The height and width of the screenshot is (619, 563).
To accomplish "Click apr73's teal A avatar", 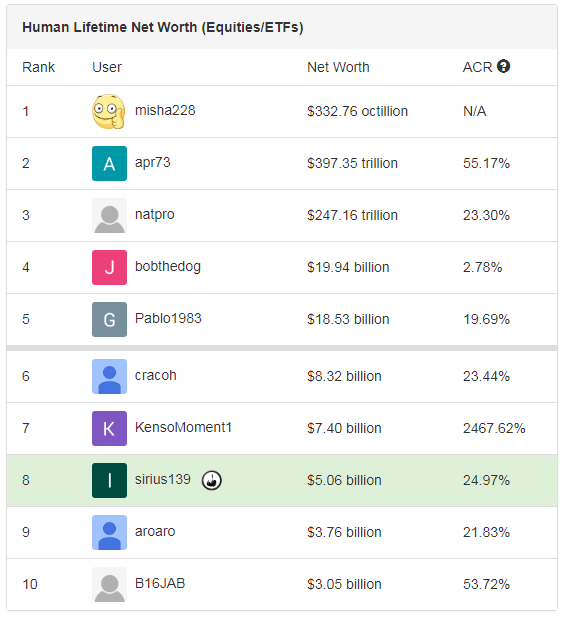I will 109,163.
